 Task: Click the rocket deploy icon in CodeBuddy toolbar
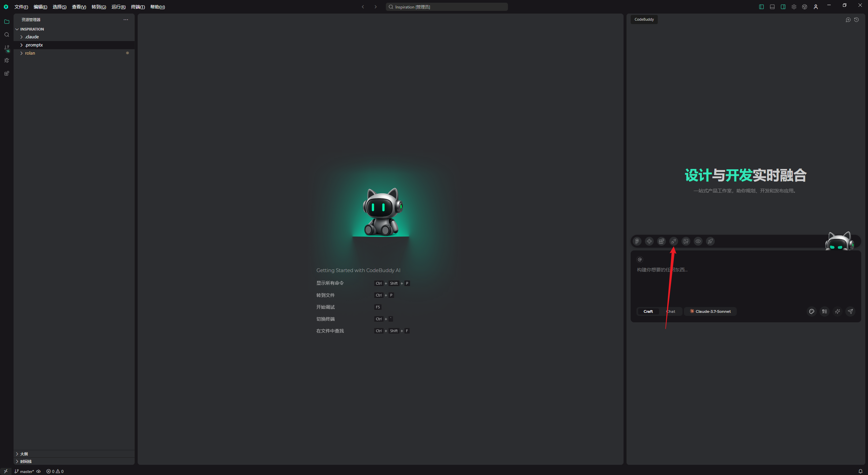click(710, 241)
